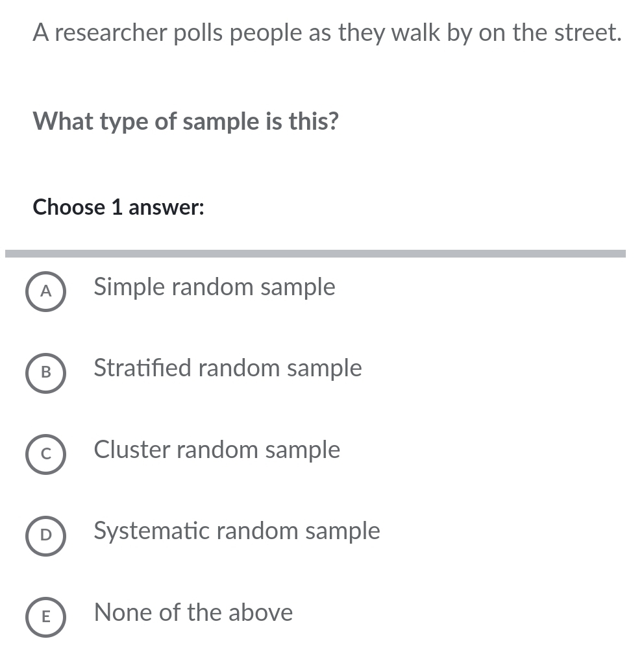Click the "What type of sample is this?" question
Image resolution: width=644 pixels, height=652 pixels.
(x=186, y=121)
